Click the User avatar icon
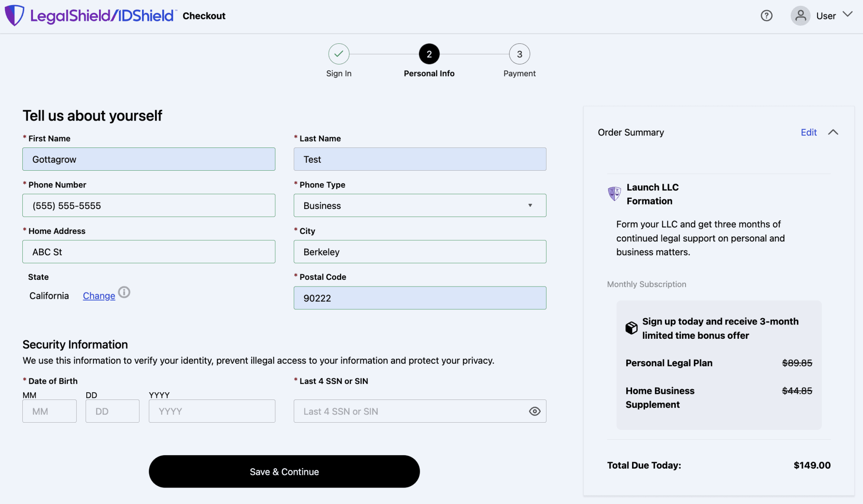Image resolution: width=863 pixels, height=504 pixels. (x=800, y=16)
